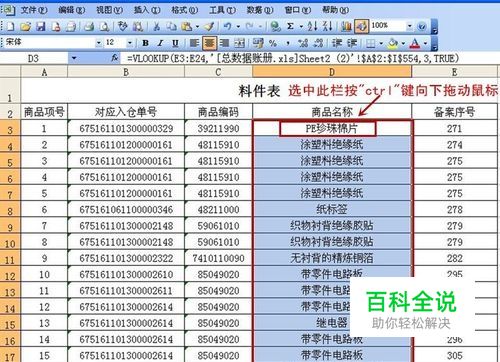The height and width of the screenshot is (362, 500).
Task: Click into the VLOOKUP formula bar
Action: (x=310, y=58)
